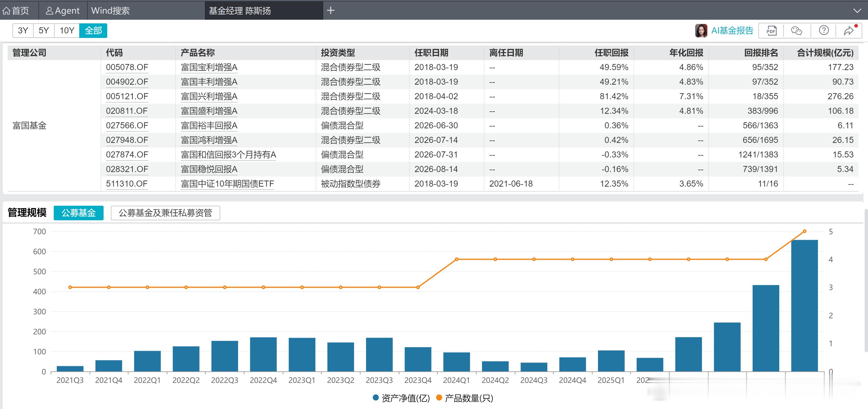
Task: Select the 3Y time range
Action: coord(23,31)
